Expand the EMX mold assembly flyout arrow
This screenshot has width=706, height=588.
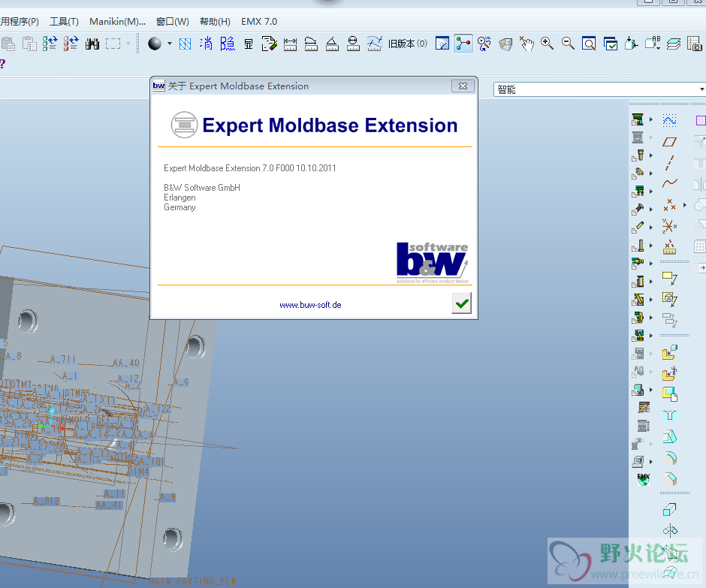click(x=650, y=119)
